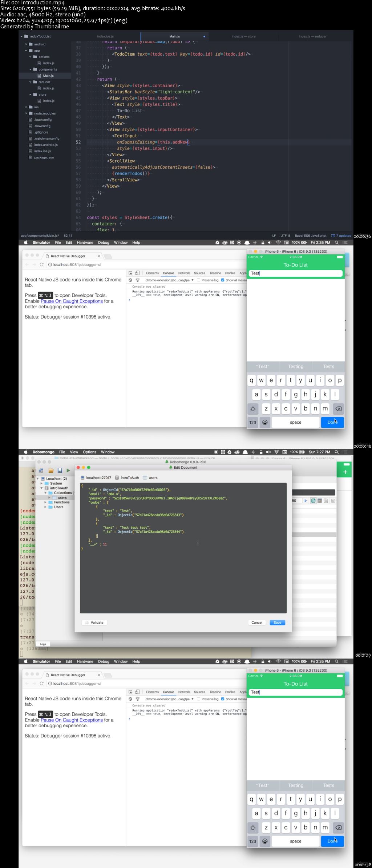This screenshot has width=372, height=868.
Task: Expand the Functions folder in Robomongo
Action: pyautogui.click(x=45, y=502)
